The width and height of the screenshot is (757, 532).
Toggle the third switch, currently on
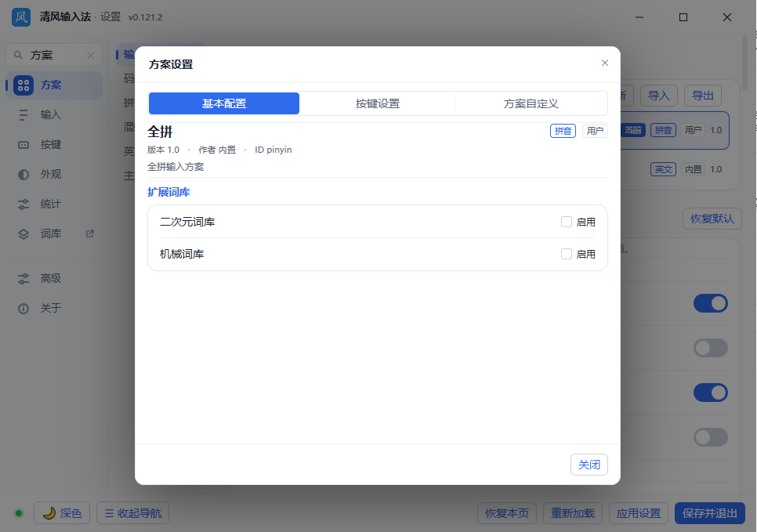(711, 393)
